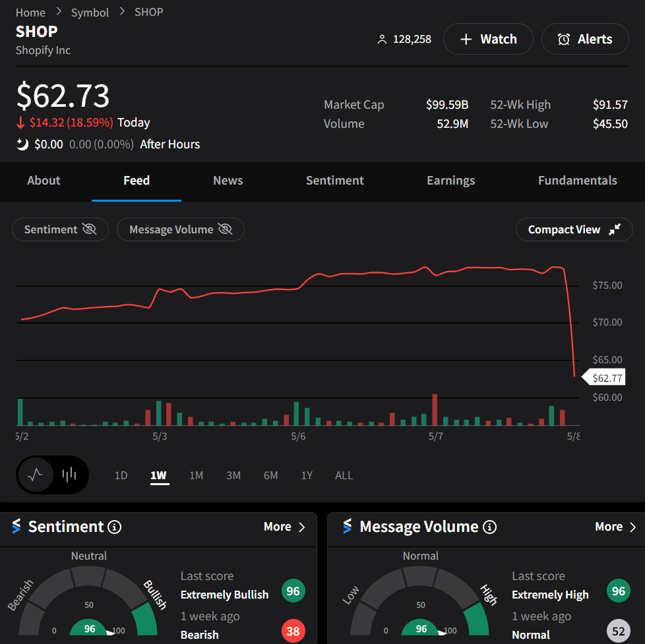
Task: Click the 128,258 watchers count
Action: [x=412, y=40]
